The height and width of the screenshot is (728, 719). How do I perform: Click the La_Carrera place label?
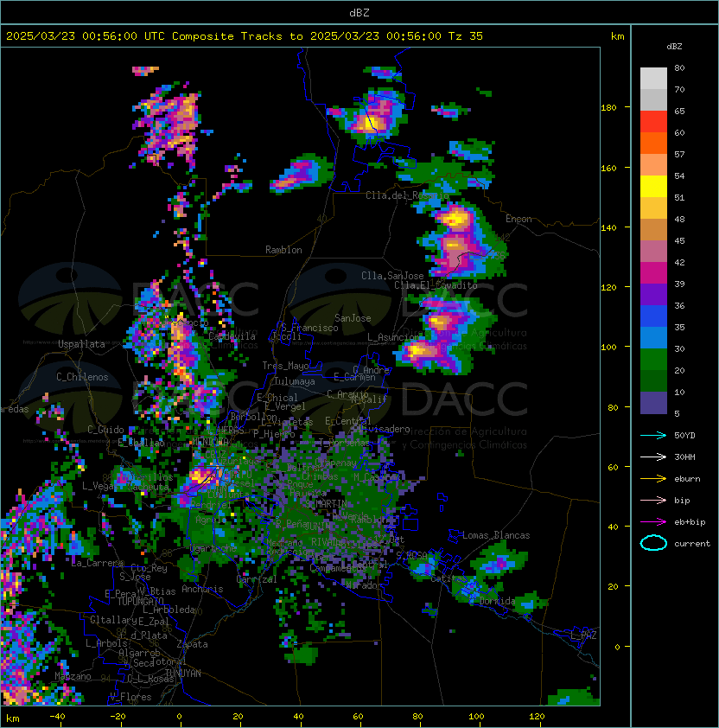point(98,563)
